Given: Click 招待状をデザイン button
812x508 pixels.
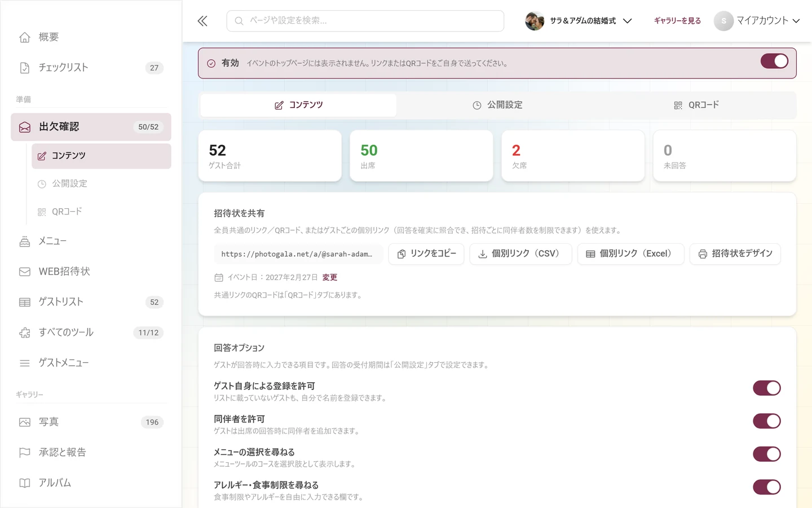Looking at the screenshot, I should pos(735,254).
